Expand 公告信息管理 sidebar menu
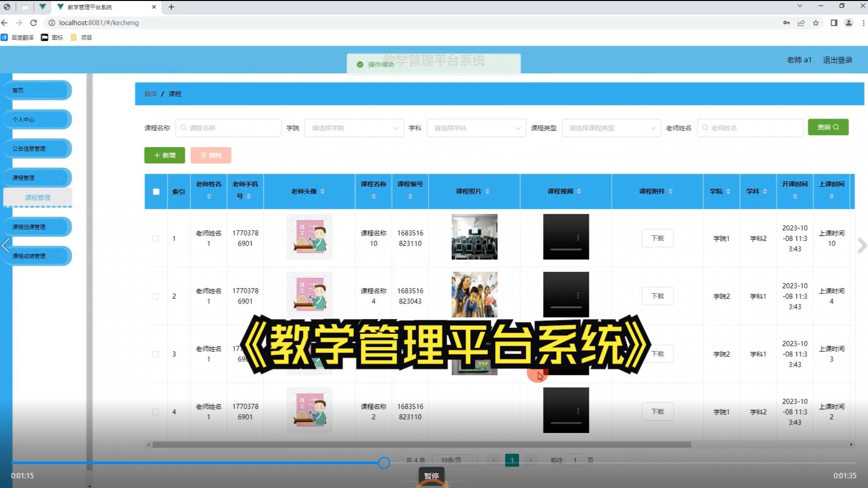Image resolution: width=868 pixels, height=488 pixels. pos(38,149)
